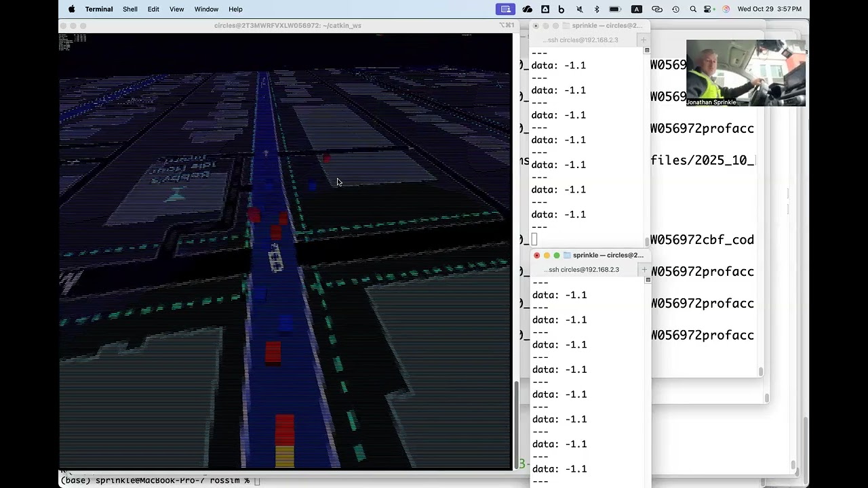Click the webcam video thumbnail of Jonathan Sprinkle
868x488 pixels.
745,73
